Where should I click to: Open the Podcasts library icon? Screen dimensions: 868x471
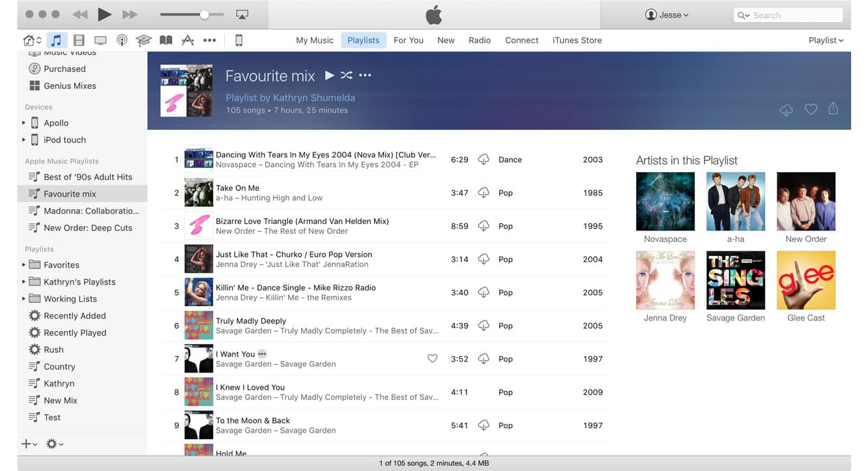click(122, 40)
